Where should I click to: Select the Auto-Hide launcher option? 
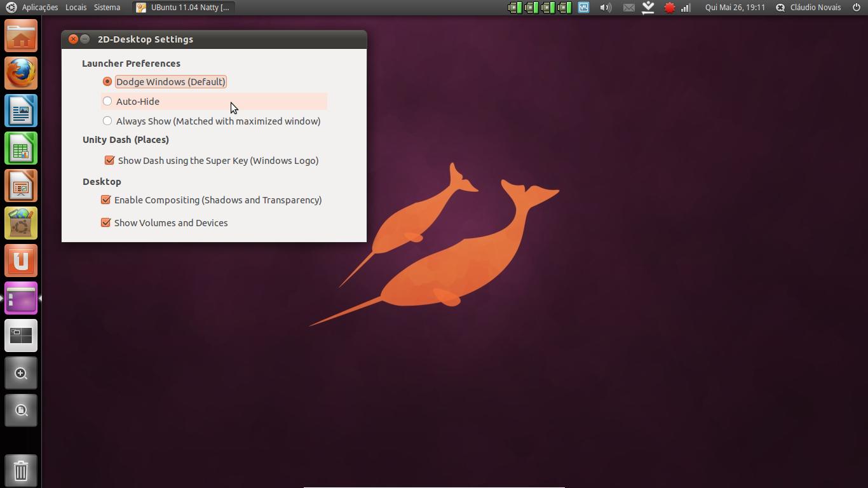(x=107, y=101)
